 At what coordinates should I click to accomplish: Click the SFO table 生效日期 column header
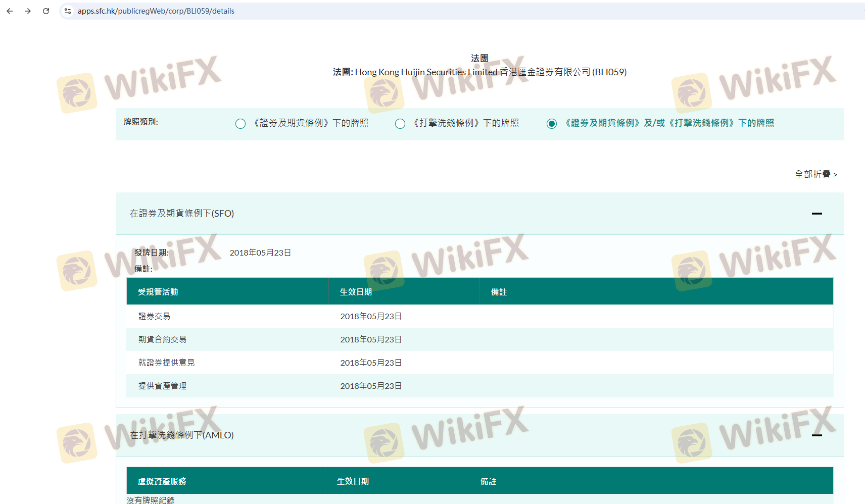(356, 292)
